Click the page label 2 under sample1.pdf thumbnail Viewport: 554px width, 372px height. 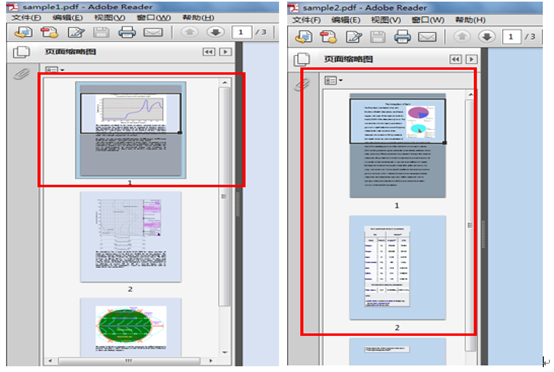[130, 289]
